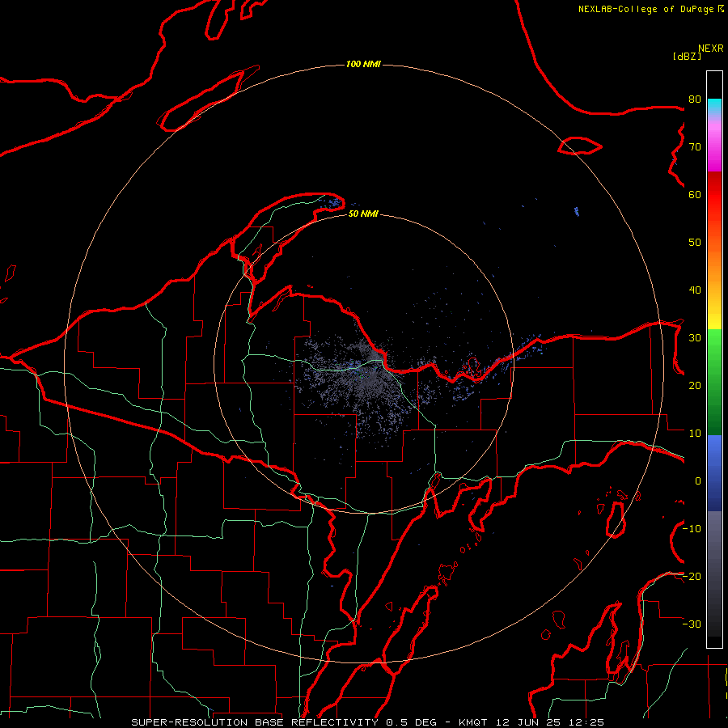Click the cyan segment of the color bar
Screen dimensions: 728x728
pos(714,106)
